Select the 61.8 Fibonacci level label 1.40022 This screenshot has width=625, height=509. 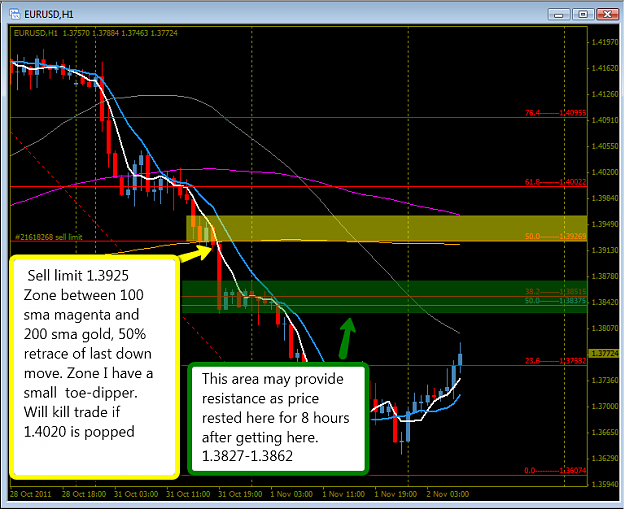[555, 182]
